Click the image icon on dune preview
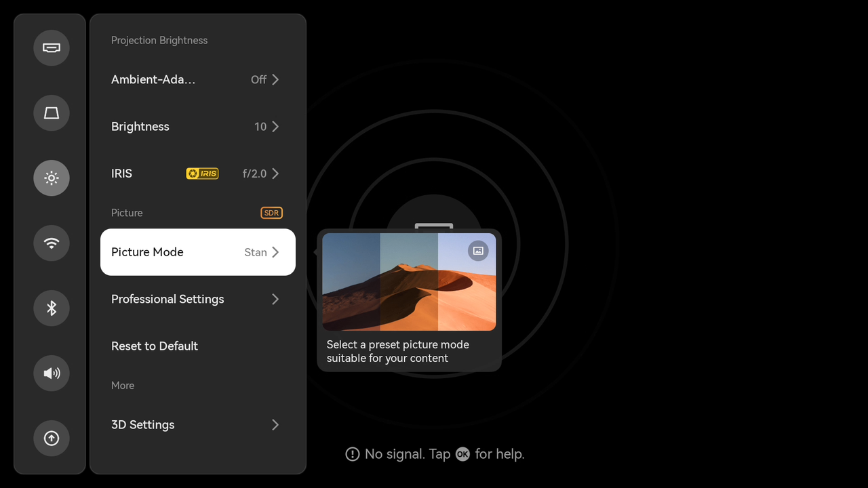Image resolution: width=868 pixels, height=488 pixels. click(x=478, y=251)
